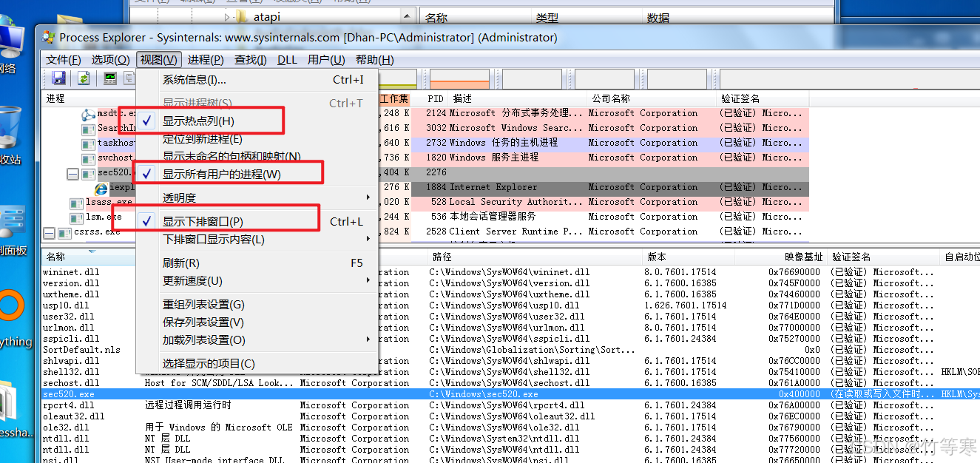Click the csrss.exe process icon
980x463 pixels.
tap(65, 232)
